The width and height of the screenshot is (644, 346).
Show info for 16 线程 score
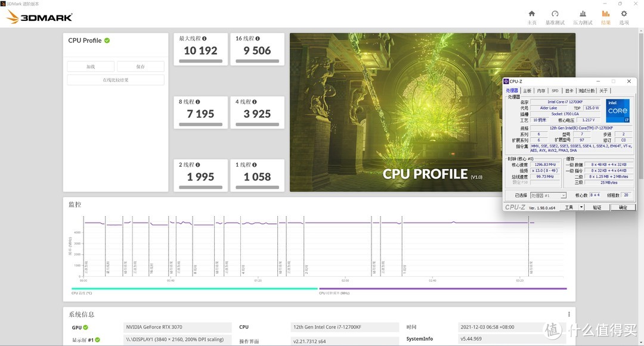(258, 39)
